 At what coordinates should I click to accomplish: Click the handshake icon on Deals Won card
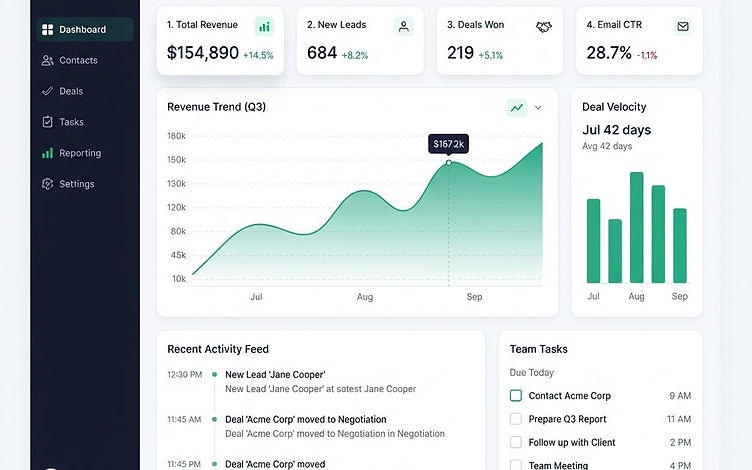[x=543, y=27]
